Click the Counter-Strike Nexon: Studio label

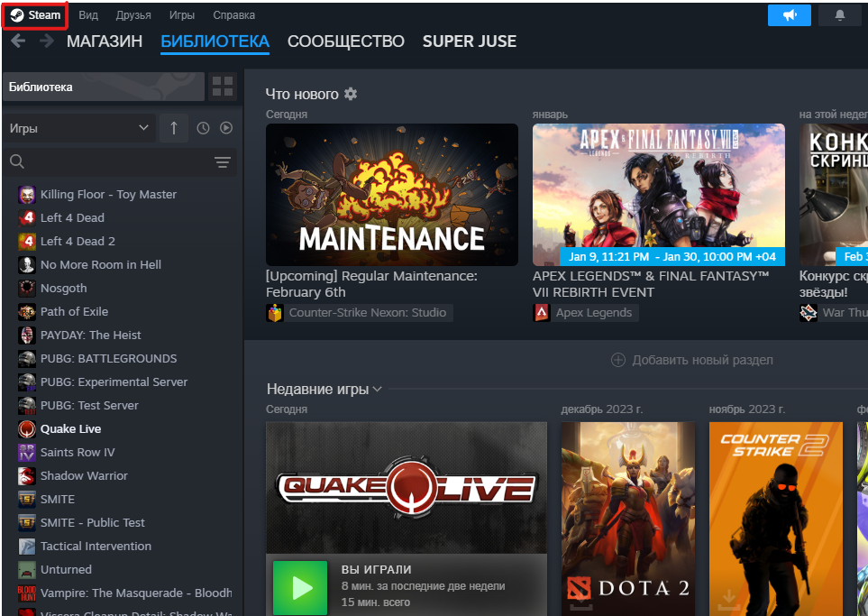368,313
